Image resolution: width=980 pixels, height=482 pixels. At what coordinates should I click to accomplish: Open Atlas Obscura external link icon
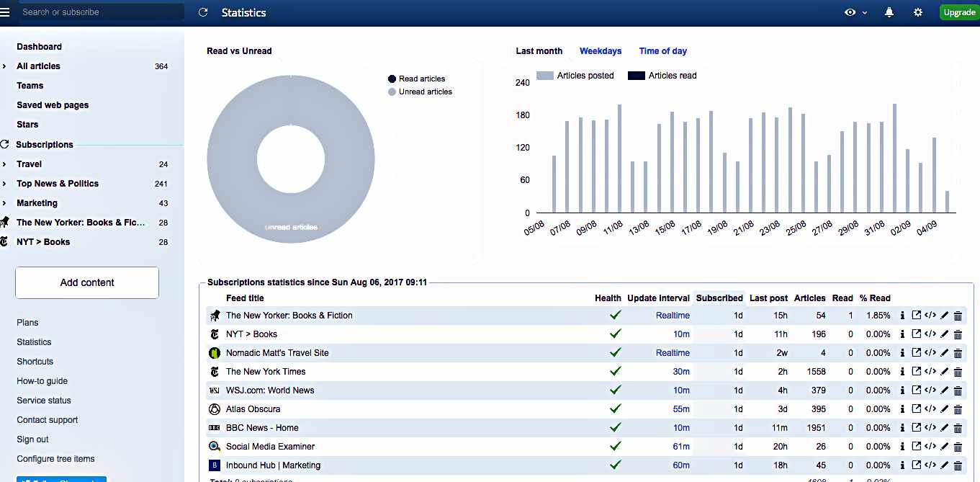916,409
